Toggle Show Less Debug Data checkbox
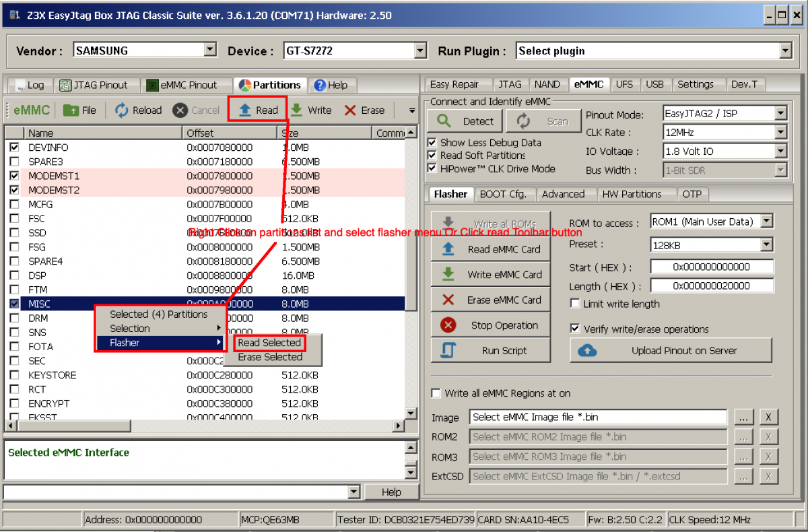The width and height of the screenshot is (808, 532). [x=432, y=143]
